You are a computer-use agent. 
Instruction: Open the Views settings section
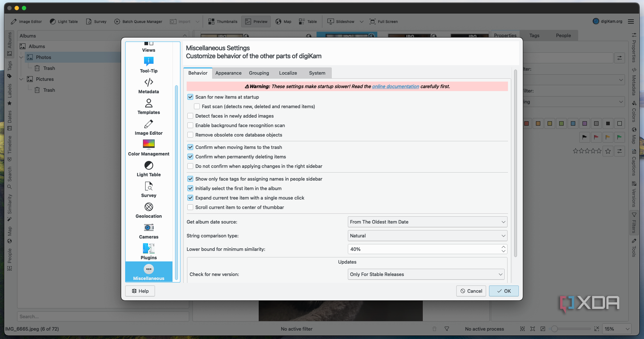(149, 47)
